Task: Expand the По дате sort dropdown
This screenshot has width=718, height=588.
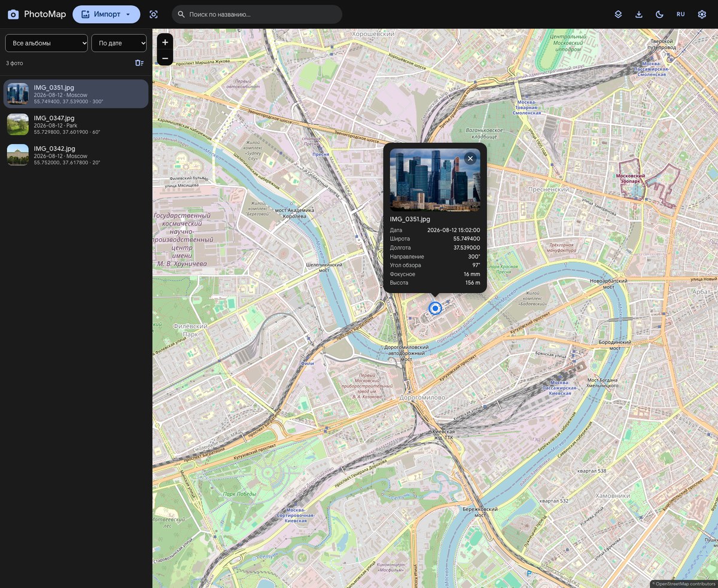Action: click(119, 43)
